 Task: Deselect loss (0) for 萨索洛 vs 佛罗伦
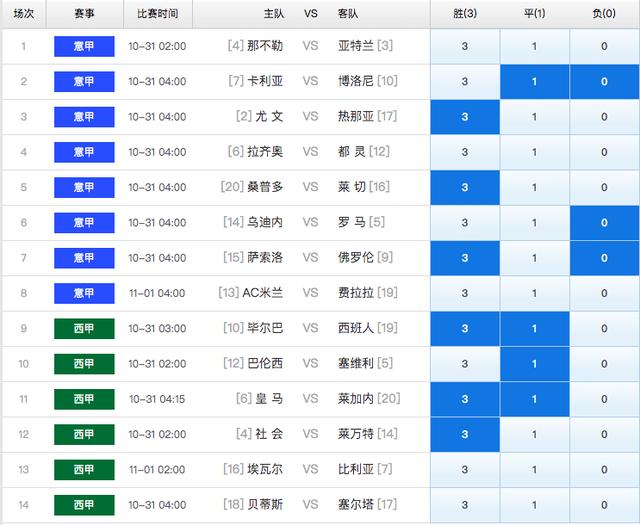point(604,258)
